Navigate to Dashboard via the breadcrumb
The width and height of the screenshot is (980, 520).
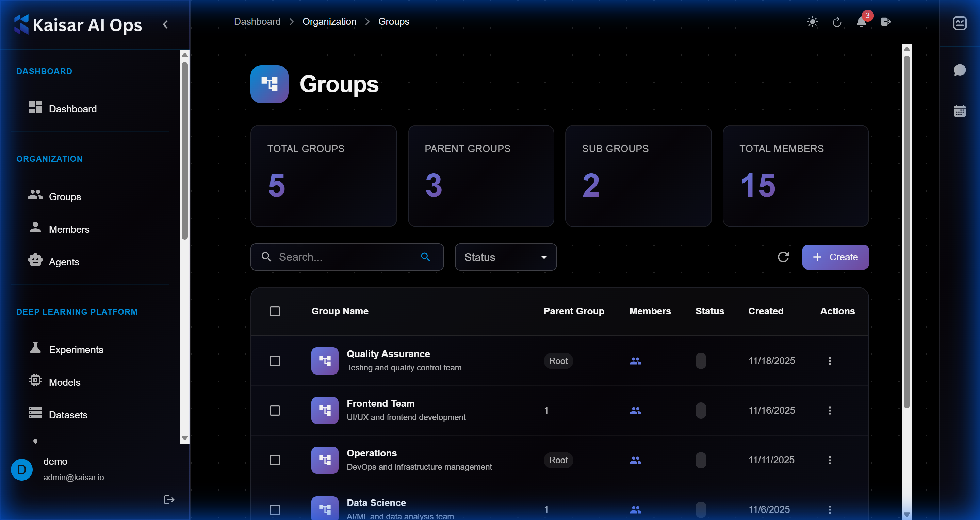click(257, 21)
